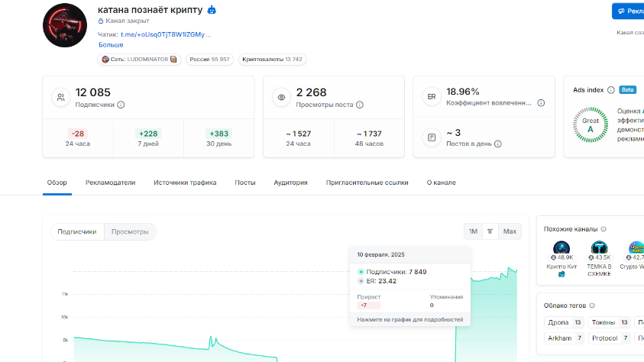Screen dimensions: 644x362
Task: Select the Подписчики chart toggle
Action: point(77,232)
